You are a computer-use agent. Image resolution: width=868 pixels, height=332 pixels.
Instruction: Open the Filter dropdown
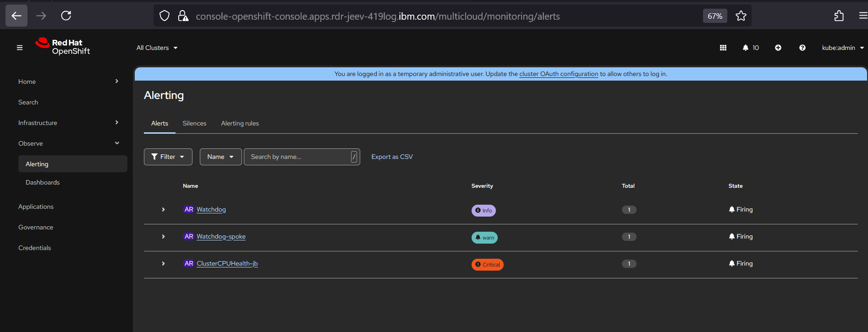point(168,157)
